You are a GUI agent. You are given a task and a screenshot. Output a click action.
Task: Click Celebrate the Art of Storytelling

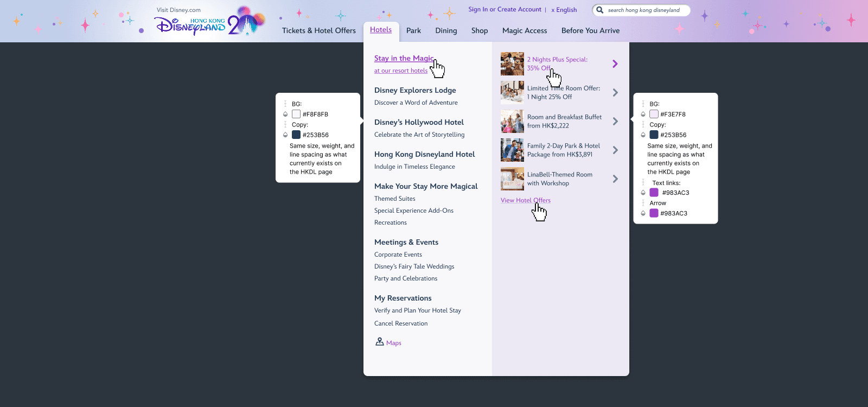click(419, 135)
